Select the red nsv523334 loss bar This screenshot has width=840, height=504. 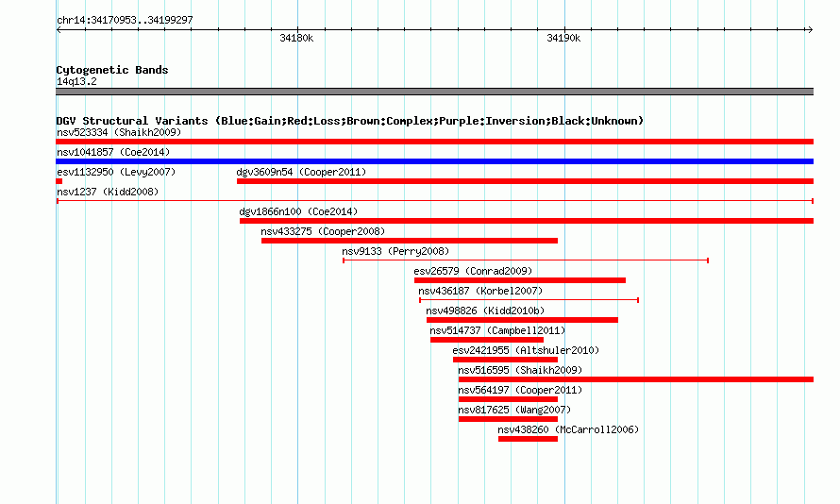coord(434,142)
